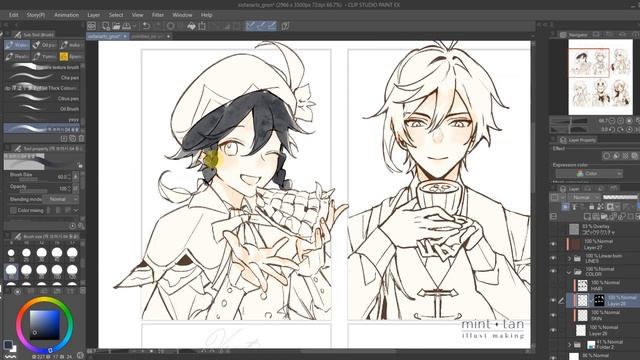The width and height of the screenshot is (640, 360).
Task: Select the India ink sub tool group
Action: [x=71, y=45]
